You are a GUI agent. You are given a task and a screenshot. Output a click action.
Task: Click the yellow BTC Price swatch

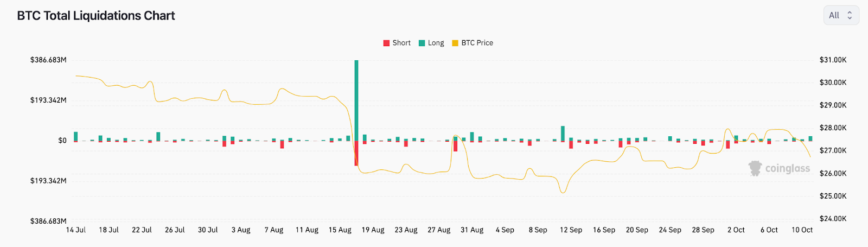(455, 43)
